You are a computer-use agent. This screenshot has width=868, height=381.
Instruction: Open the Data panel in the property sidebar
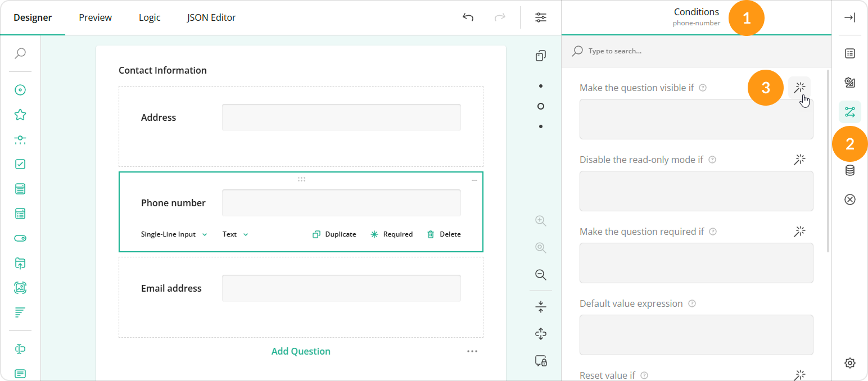point(849,171)
